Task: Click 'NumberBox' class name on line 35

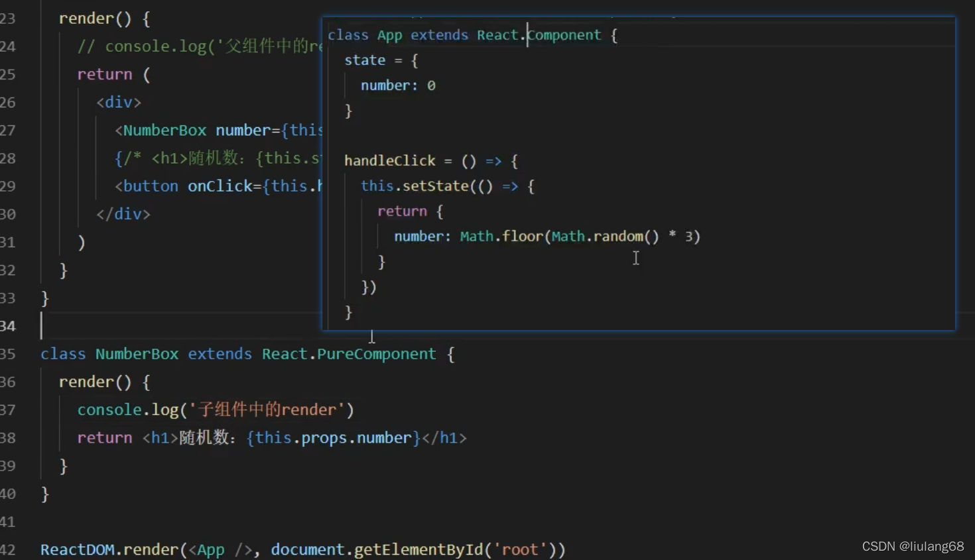Action: (x=137, y=354)
